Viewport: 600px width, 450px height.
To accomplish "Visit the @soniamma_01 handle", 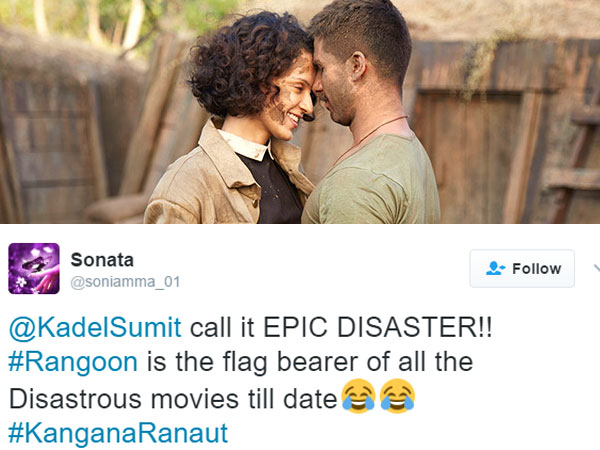I will click(125, 282).
